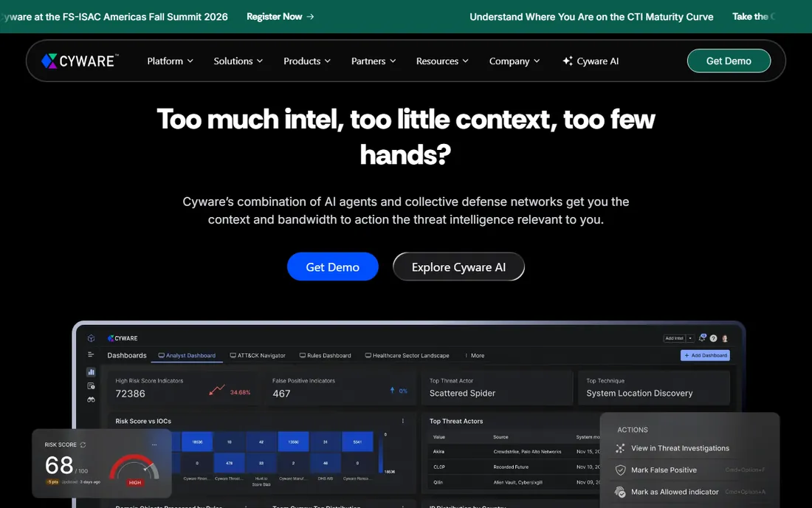Open the Rules Dashboard tab

click(x=326, y=356)
